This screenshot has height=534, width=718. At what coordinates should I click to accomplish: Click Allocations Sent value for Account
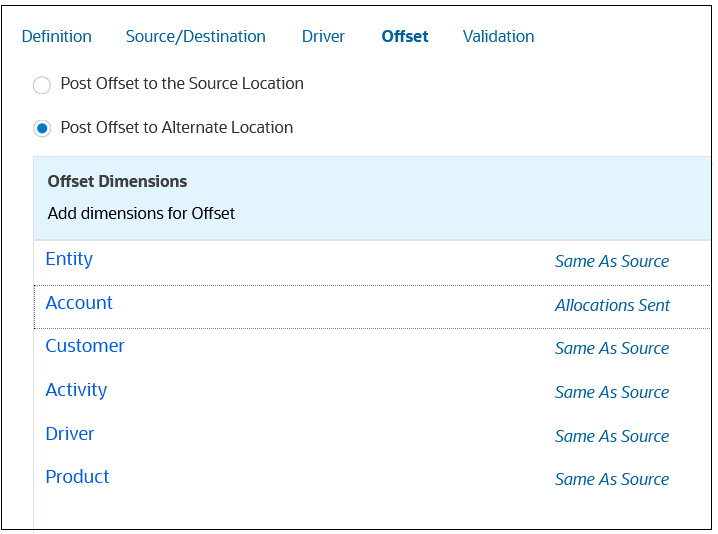point(612,305)
